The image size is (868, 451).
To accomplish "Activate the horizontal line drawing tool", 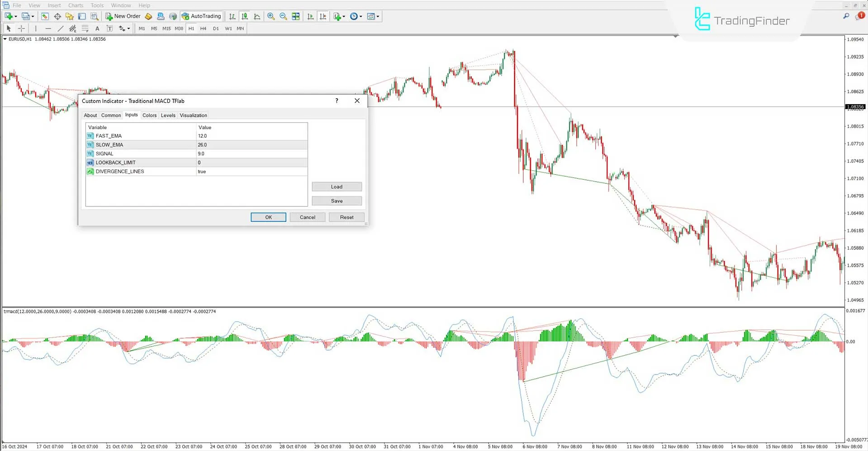I will tap(48, 28).
